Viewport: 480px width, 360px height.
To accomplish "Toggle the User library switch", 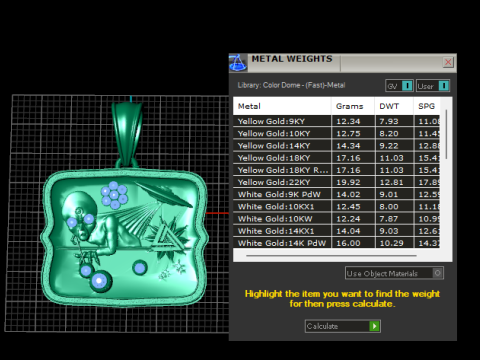I will [x=444, y=86].
